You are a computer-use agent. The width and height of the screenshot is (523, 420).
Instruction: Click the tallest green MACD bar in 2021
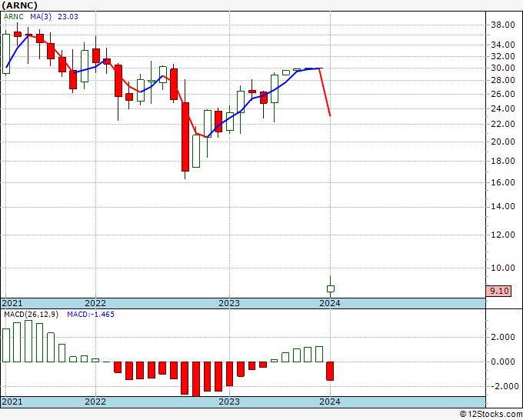tap(28, 341)
